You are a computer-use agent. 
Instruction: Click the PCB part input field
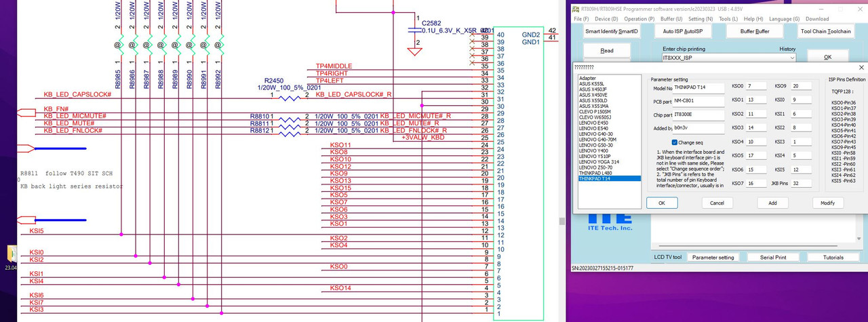(x=698, y=101)
